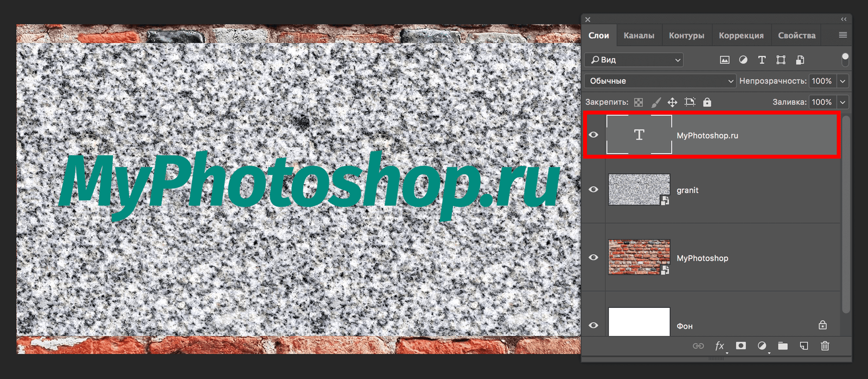This screenshot has width=868, height=379.
Task: Open the Вид filter type dropdown
Action: (x=634, y=60)
